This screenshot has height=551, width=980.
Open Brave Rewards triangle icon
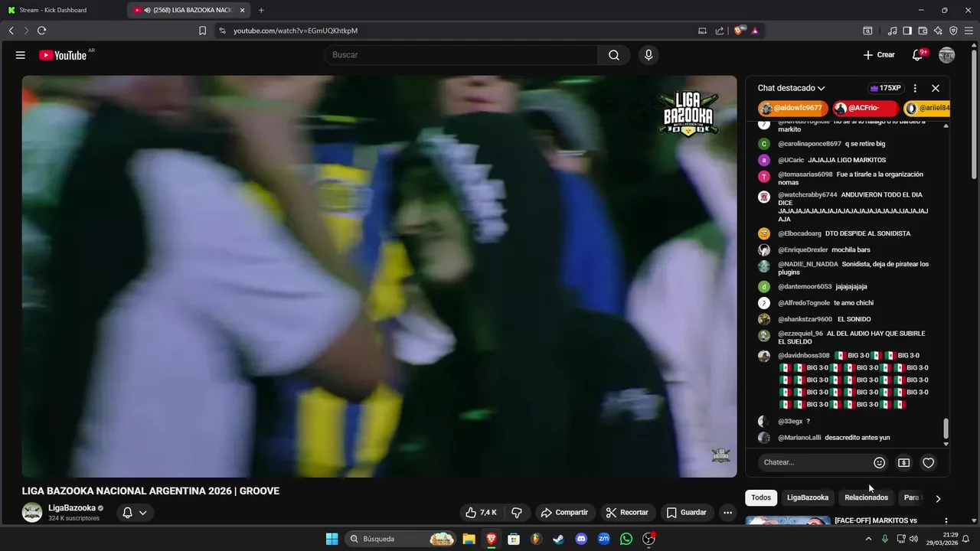click(x=755, y=31)
